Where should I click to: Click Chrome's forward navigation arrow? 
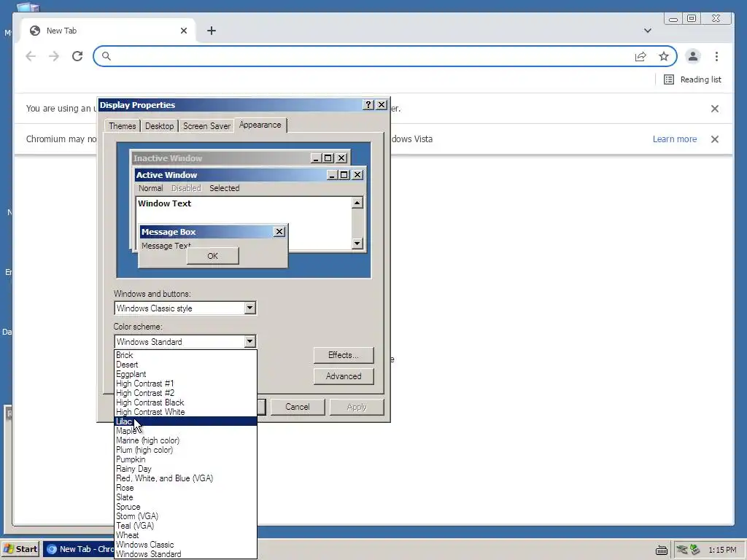click(x=54, y=56)
